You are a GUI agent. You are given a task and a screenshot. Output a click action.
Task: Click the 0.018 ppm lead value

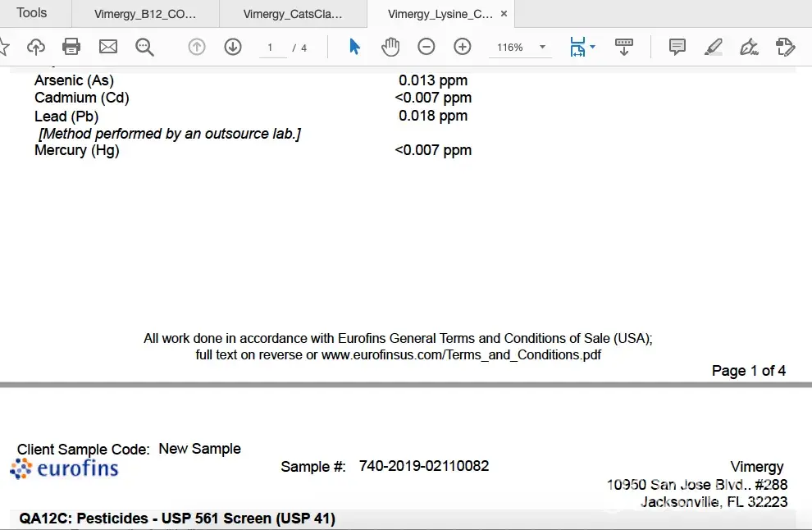coord(433,116)
